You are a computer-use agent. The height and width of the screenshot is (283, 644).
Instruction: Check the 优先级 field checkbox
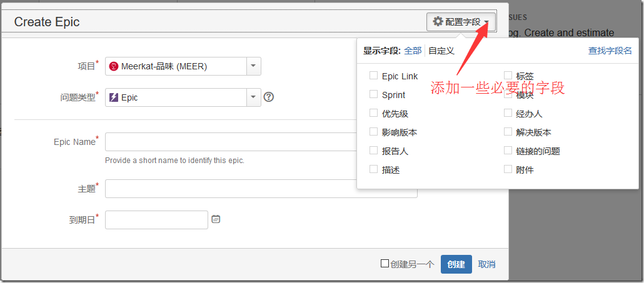click(373, 113)
